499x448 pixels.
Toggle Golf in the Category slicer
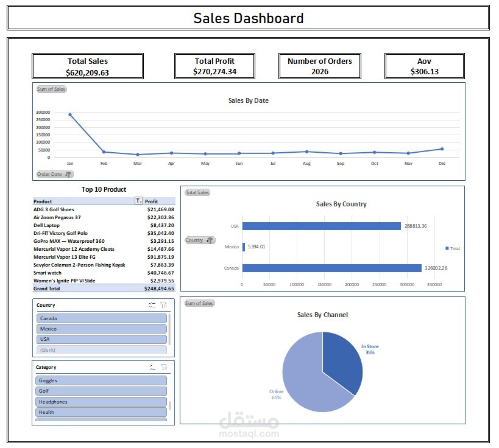pyautogui.click(x=101, y=391)
